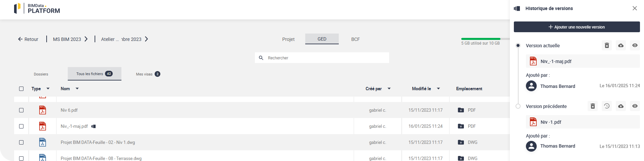The image size is (644, 161).
Task: Download the previous version Niv -1.pdf
Action: point(621,106)
